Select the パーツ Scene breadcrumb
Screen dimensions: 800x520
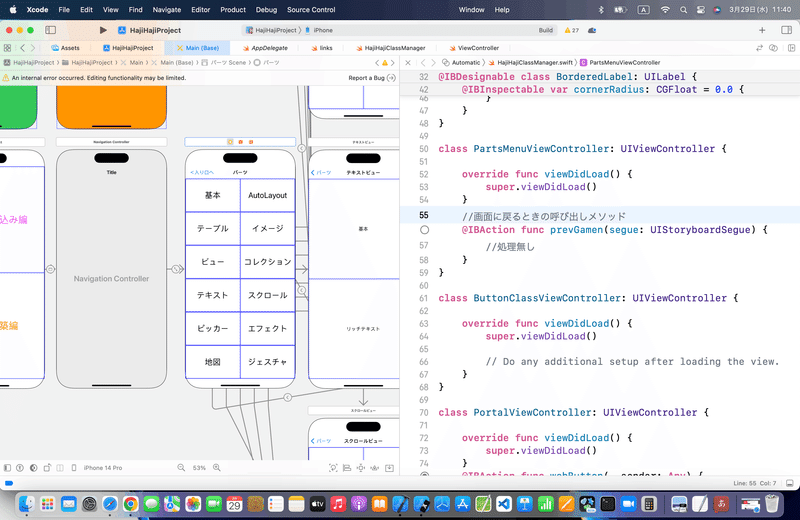click(x=224, y=63)
